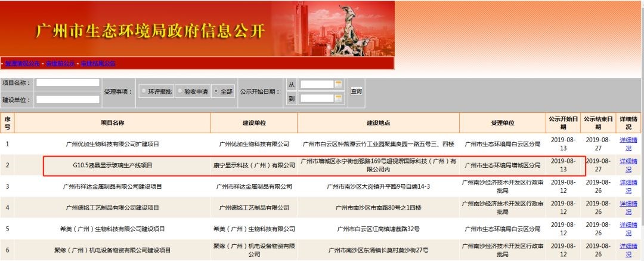644x261 pixels.
Task: Open 详细情况 for 希美（广州）生物科技 project
Action: 628,229
